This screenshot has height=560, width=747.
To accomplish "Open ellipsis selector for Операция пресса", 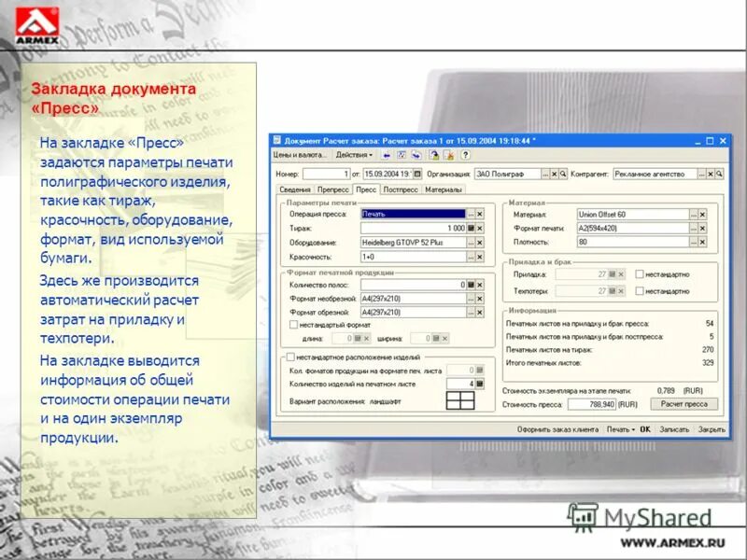I will [470, 214].
